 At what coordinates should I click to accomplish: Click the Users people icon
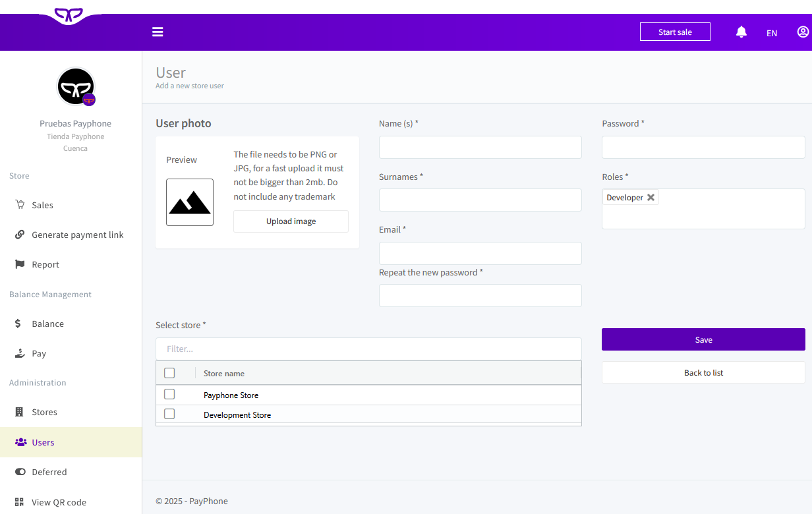tap(20, 442)
